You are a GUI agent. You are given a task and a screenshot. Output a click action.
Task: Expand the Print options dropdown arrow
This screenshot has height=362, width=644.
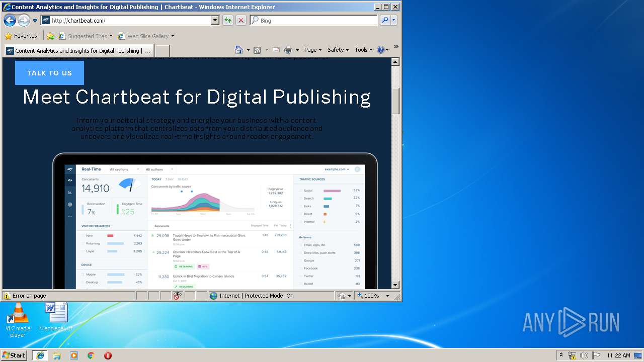coord(297,50)
